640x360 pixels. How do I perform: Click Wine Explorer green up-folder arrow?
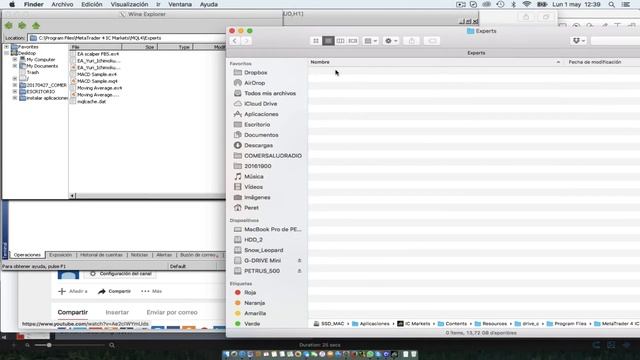click(x=36, y=26)
